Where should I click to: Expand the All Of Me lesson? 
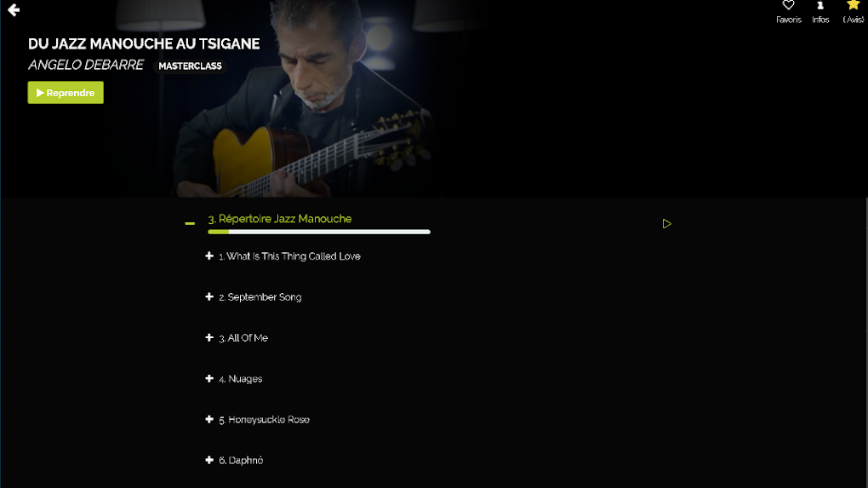[209, 337]
